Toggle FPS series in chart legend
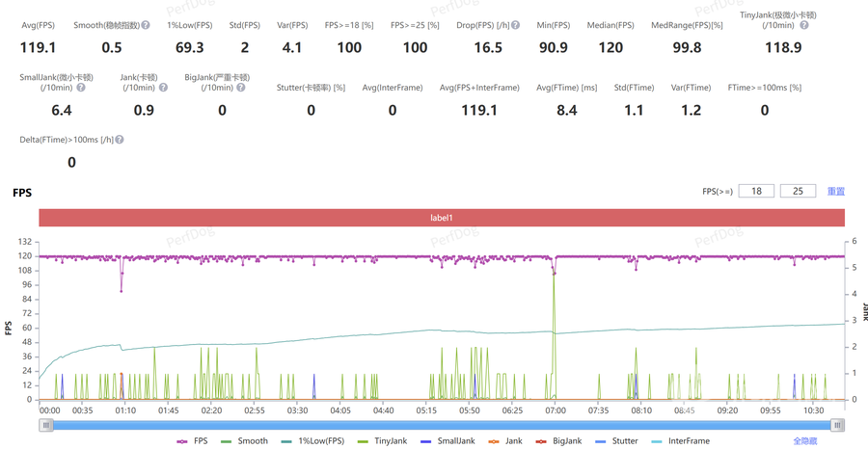This screenshot has height=449, width=868. point(193,441)
